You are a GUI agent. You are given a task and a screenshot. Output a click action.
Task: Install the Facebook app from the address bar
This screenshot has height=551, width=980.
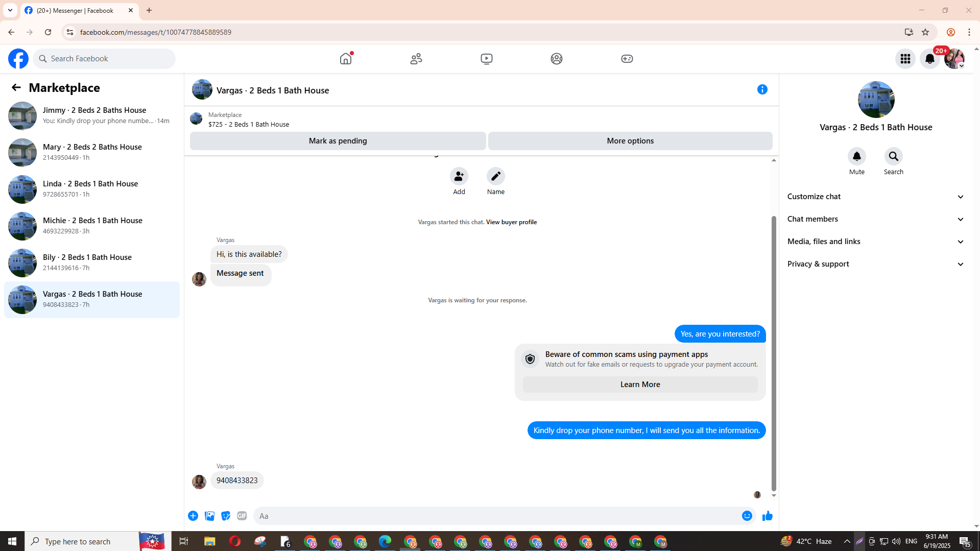click(x=909, y=32)
